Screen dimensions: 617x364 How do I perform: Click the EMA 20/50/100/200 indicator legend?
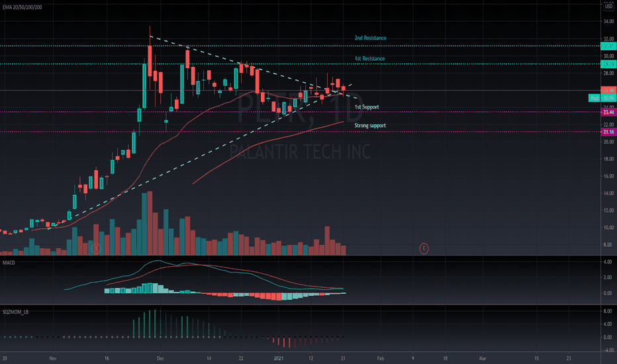coord(23,7)
